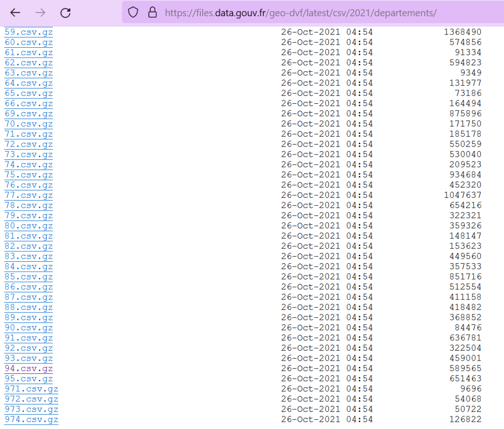The image size is (504, 429).
Task: Open the 62.csv.gz link
Action: click(x=29, y=62)
